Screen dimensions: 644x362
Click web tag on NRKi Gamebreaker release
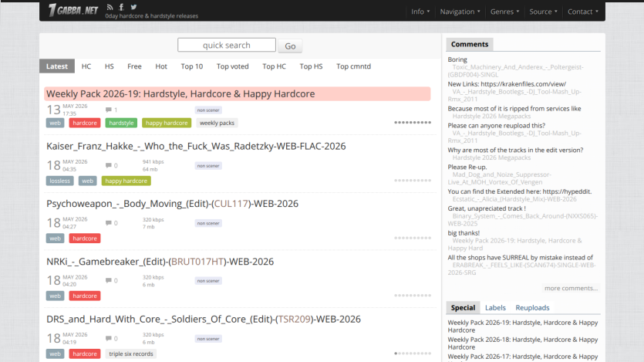click(55, 296)
